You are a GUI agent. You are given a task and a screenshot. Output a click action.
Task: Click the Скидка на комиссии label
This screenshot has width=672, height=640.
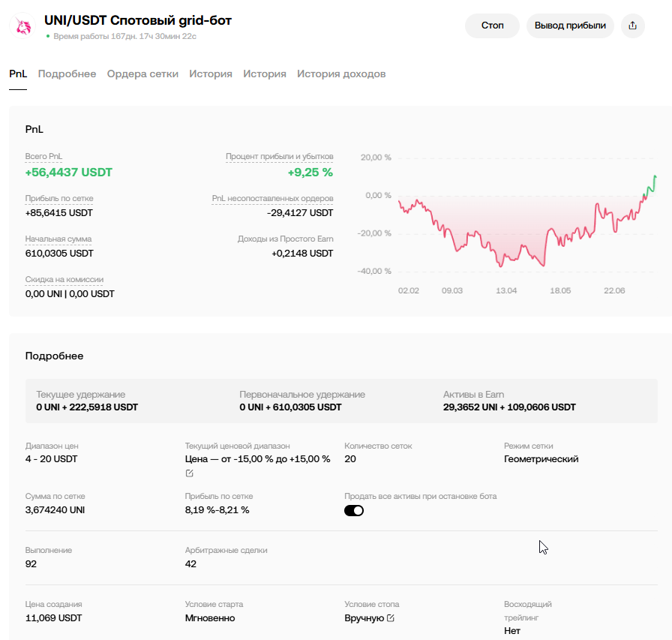(64, 280)
